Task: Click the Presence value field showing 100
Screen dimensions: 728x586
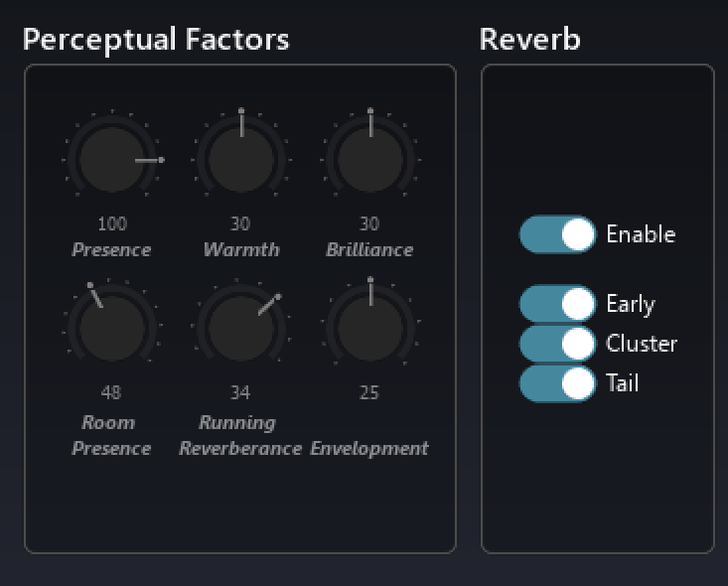Action: pos(112,224)
